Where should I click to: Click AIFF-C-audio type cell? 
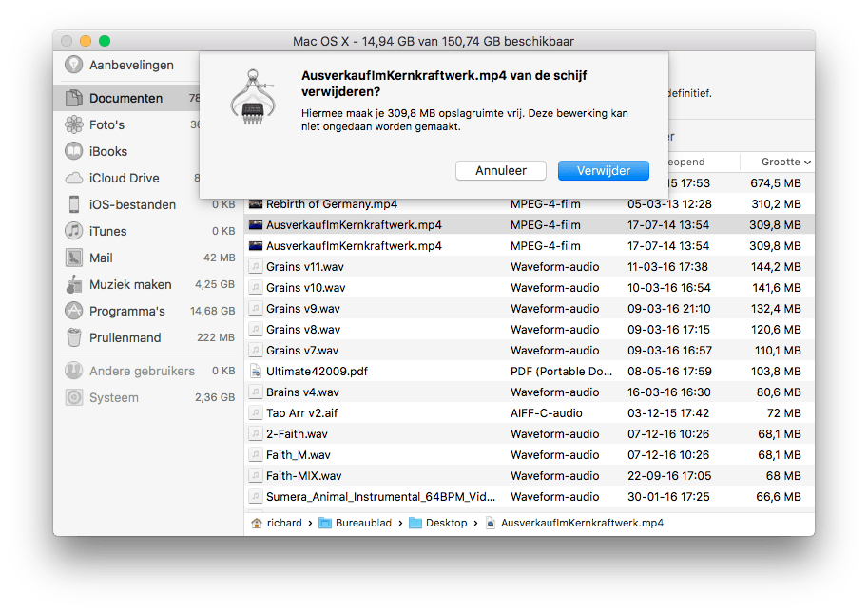(x=547, y=412)
